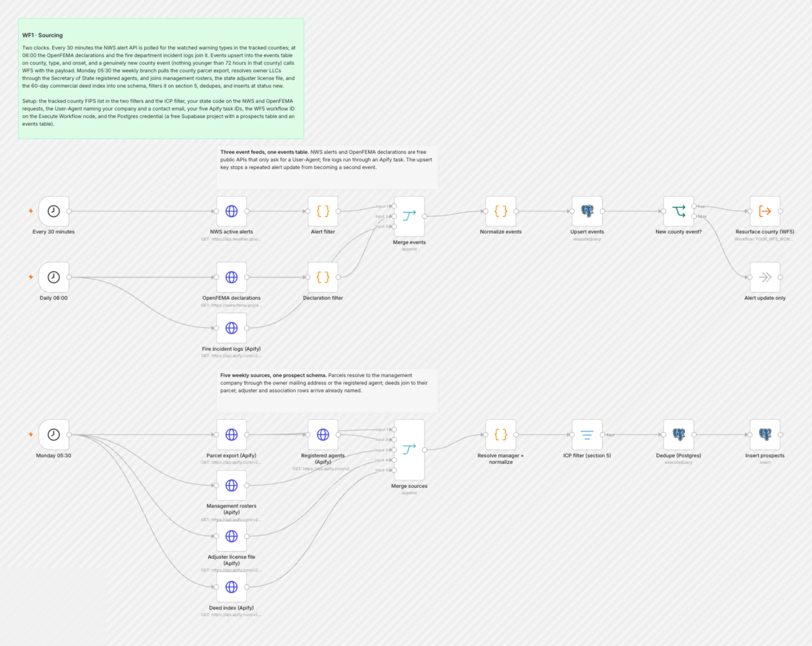Select the Five weekly sources sticky note
Viewport: 812px width, 646px height.
point(327,391)
